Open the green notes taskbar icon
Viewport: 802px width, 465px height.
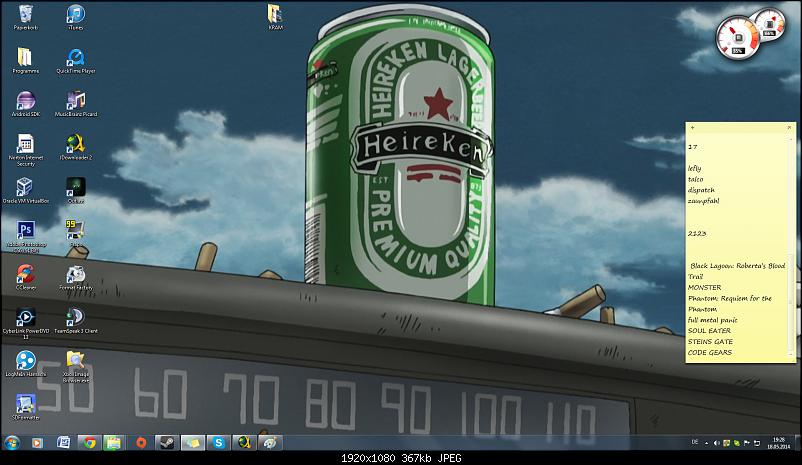[x=114, y=442]
